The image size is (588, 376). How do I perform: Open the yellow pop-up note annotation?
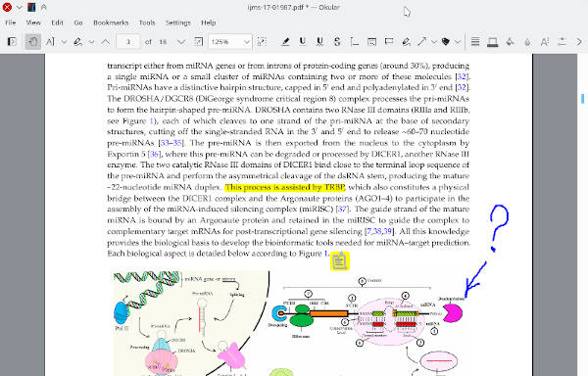(x=340, y=260)
